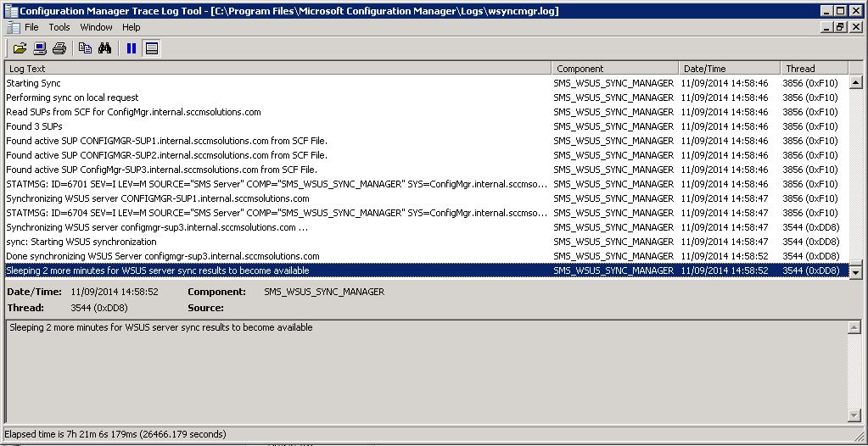Click Open on Server computer icon
This screenshot has width=868, height=446.
point(40,48)
